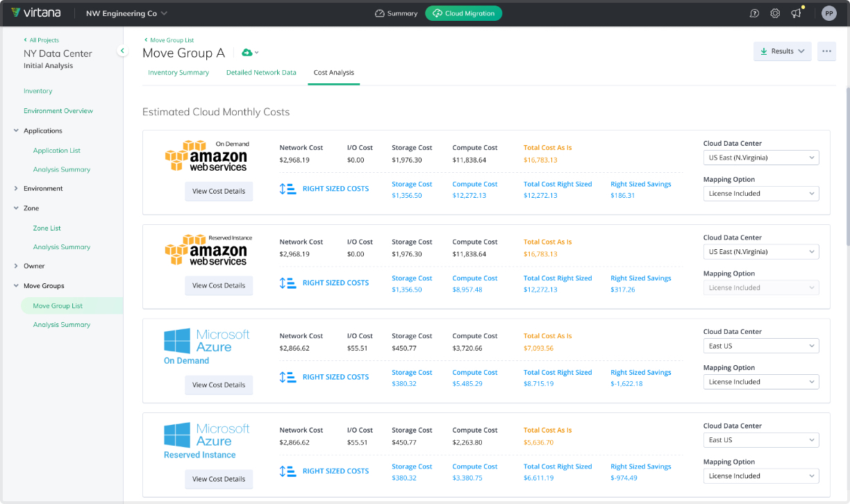Click the right-size icon in AWS Reserved Instance card

[x=287, y=283]
